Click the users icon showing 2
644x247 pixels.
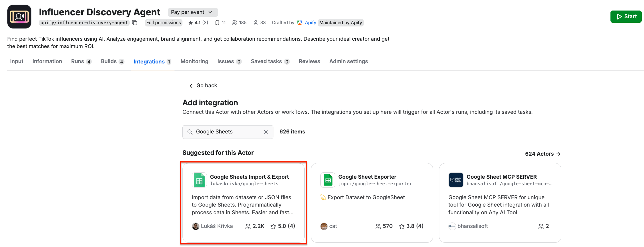coord(541,226)
